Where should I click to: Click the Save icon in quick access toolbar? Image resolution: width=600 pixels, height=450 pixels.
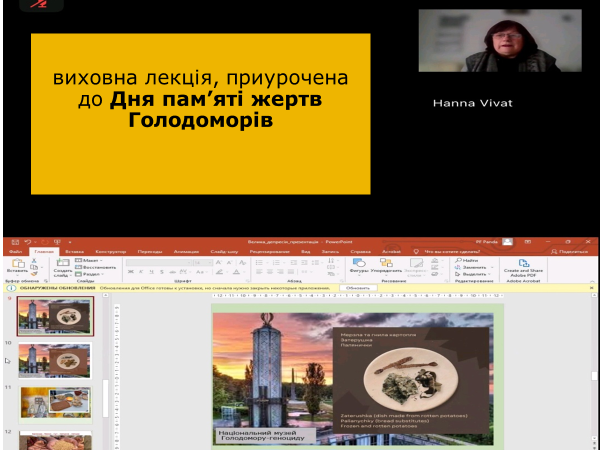(x=11, y=242)
